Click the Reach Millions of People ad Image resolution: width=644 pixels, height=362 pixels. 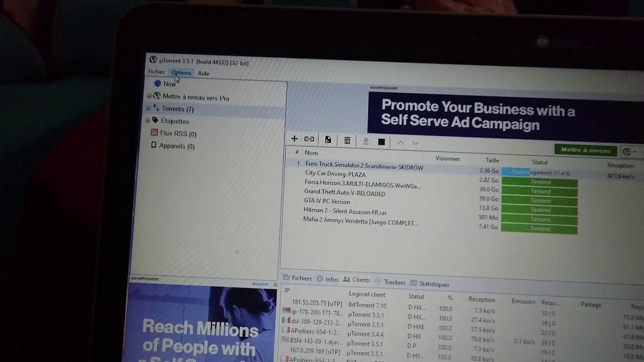[x=202, y=324]
